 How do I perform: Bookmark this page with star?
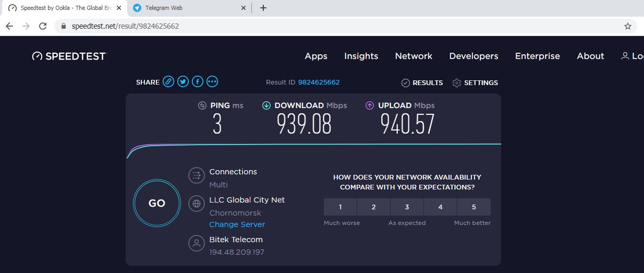click(628, 26)
